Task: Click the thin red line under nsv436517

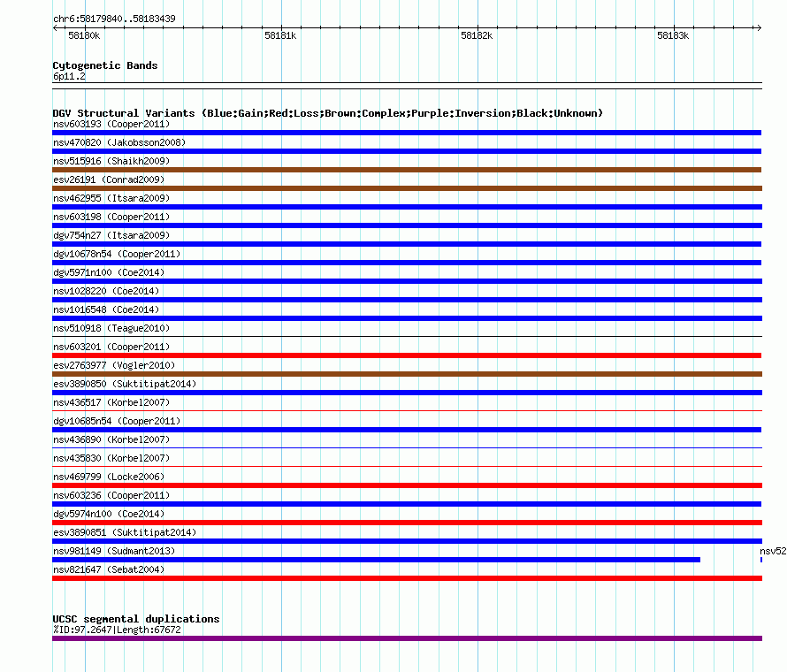Action: click(x=407, y=411)
